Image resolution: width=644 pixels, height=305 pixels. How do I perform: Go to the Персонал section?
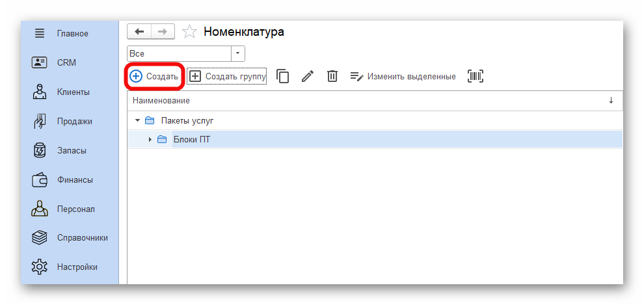(76, 209)
